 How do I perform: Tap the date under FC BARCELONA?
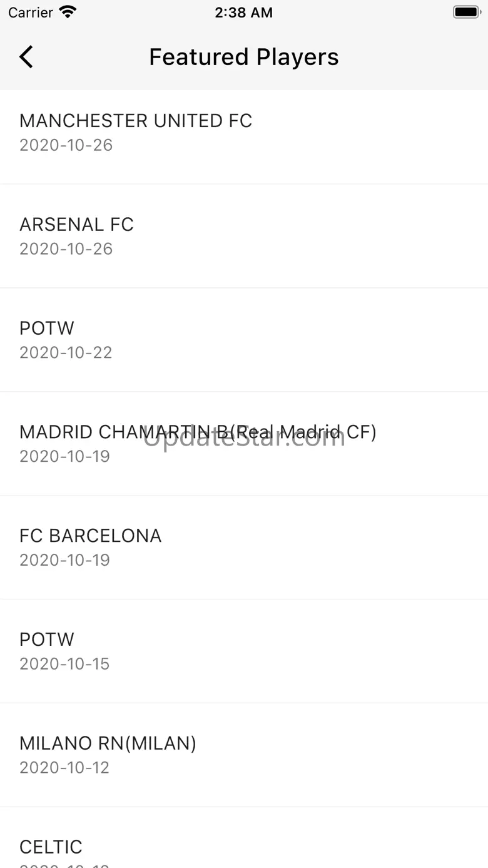point(64,560)
